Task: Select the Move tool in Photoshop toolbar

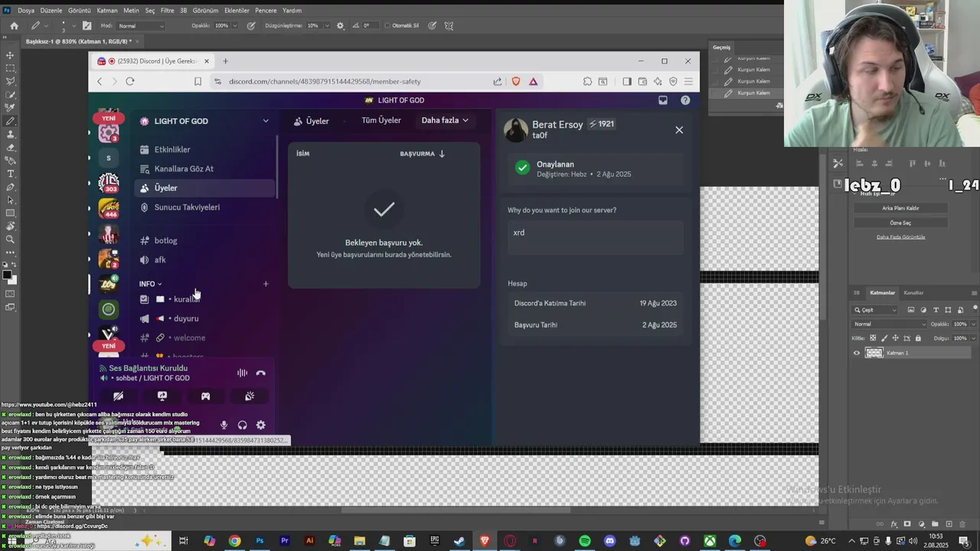Action: tap(10, 55)
